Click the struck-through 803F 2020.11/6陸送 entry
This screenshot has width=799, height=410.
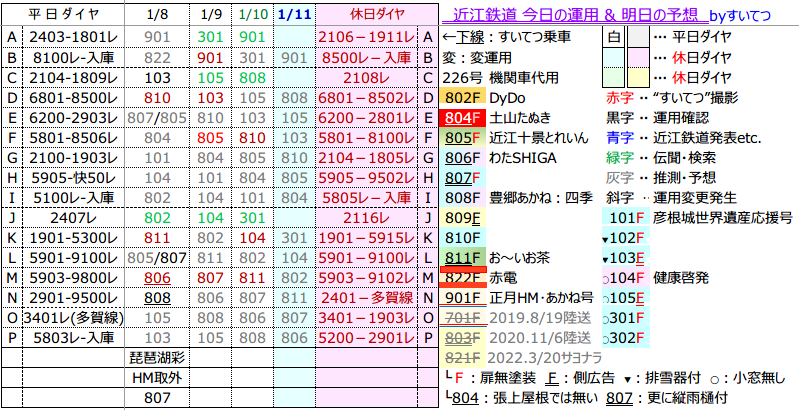(x=517, y=337)
